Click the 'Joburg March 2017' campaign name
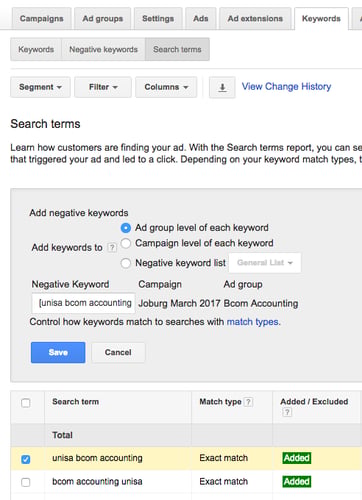The image size is (362, 500). click(179, 303)
